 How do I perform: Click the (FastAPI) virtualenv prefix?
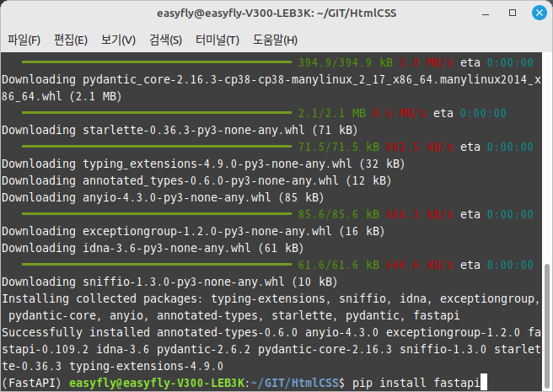(x=31, y=383)
